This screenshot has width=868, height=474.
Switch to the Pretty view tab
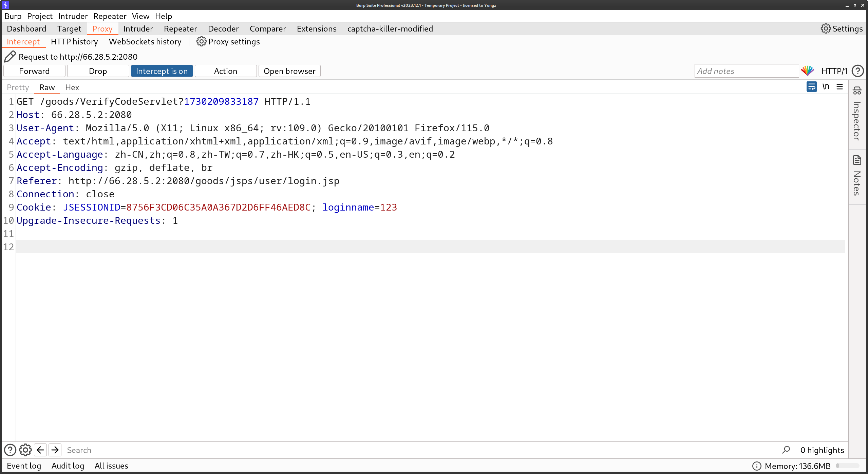click(18, 87)
